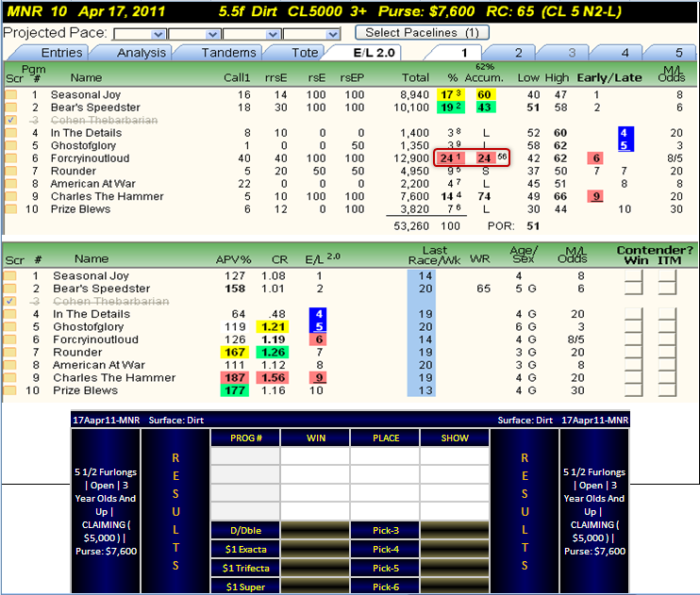Click the Call1 column header

[237, 77]
